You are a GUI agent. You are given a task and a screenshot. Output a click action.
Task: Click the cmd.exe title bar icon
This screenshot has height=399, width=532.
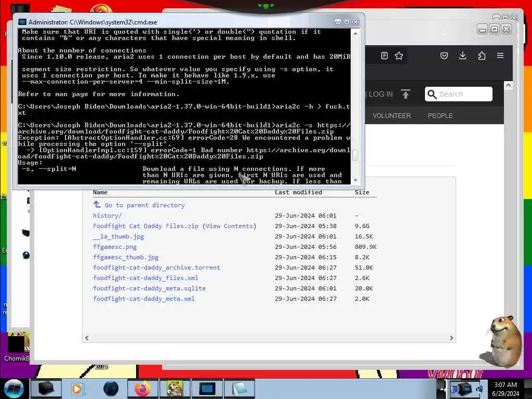(22, 22)
